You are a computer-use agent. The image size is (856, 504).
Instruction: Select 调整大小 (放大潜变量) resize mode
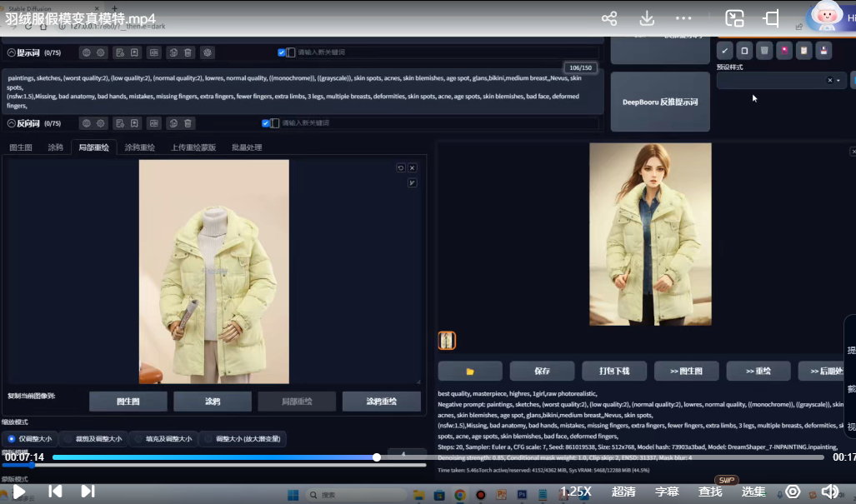point(243,439)
